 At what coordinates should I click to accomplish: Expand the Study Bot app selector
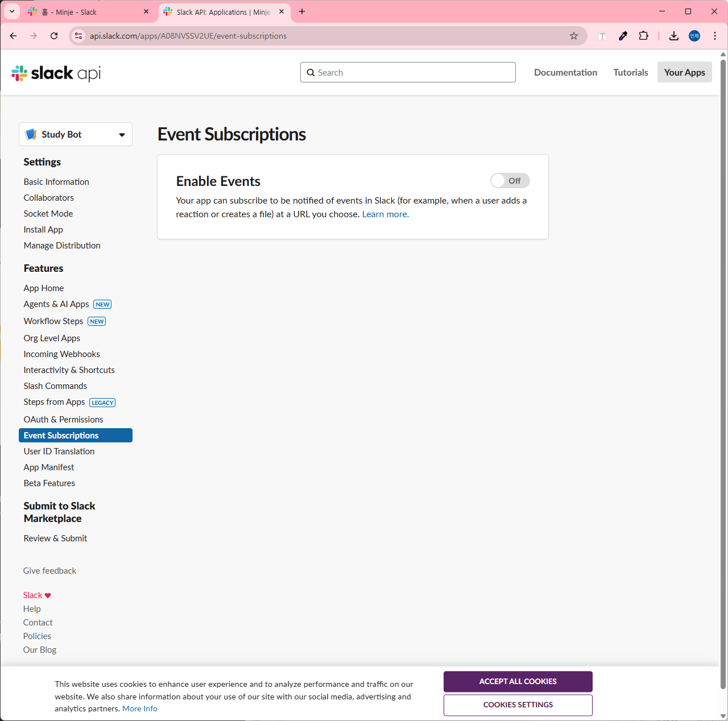click(76, 134)
